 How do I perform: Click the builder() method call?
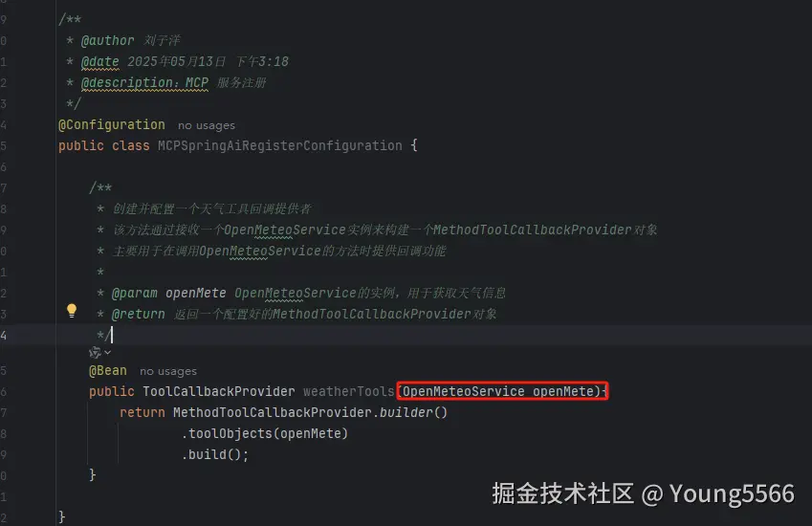tap(413, 412)
